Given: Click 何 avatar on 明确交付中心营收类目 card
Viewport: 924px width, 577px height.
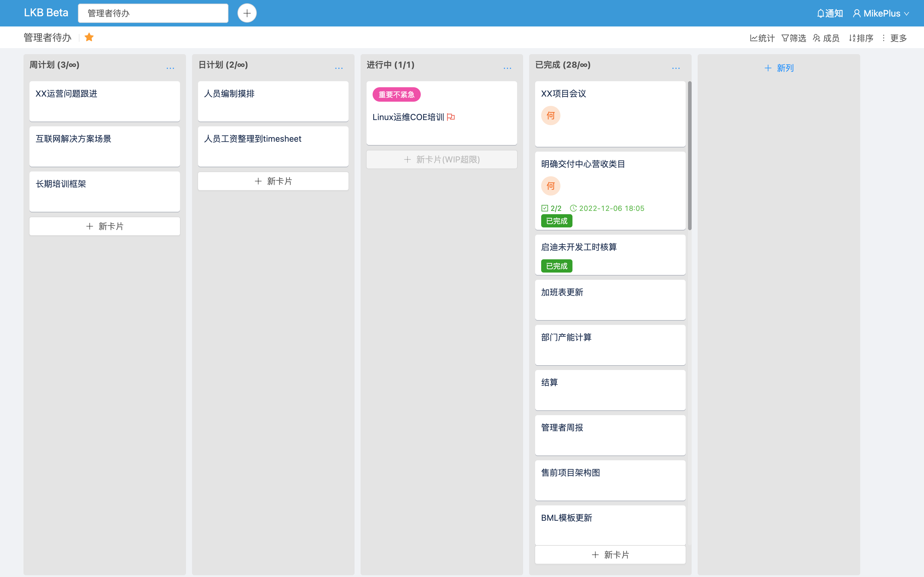Looking at the screenshot, I should (550, 186).
